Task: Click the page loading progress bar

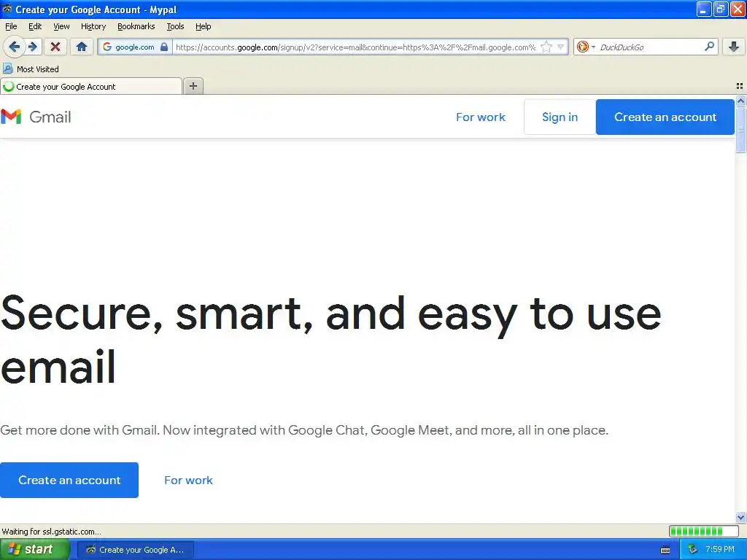Action: [x=703, y=531]
